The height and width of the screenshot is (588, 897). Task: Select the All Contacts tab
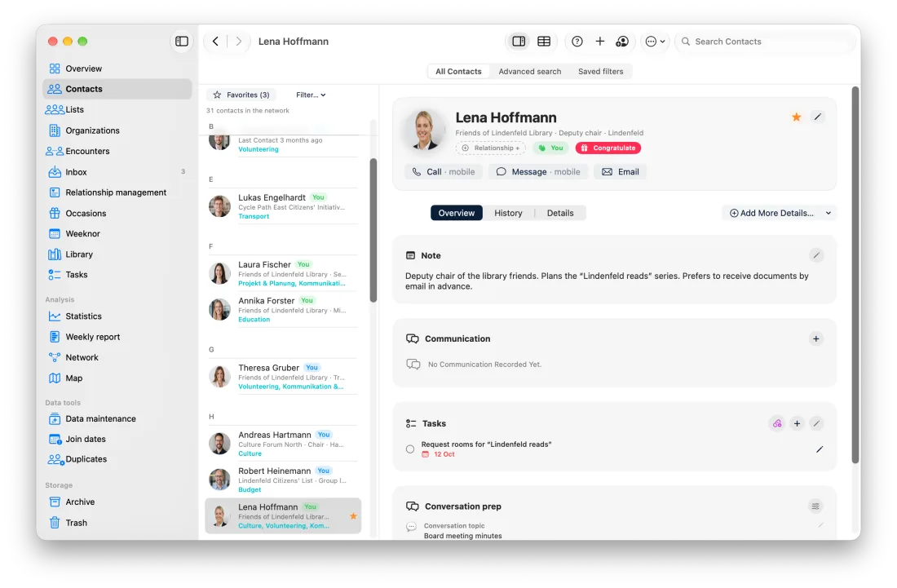[x=458, y=72]
